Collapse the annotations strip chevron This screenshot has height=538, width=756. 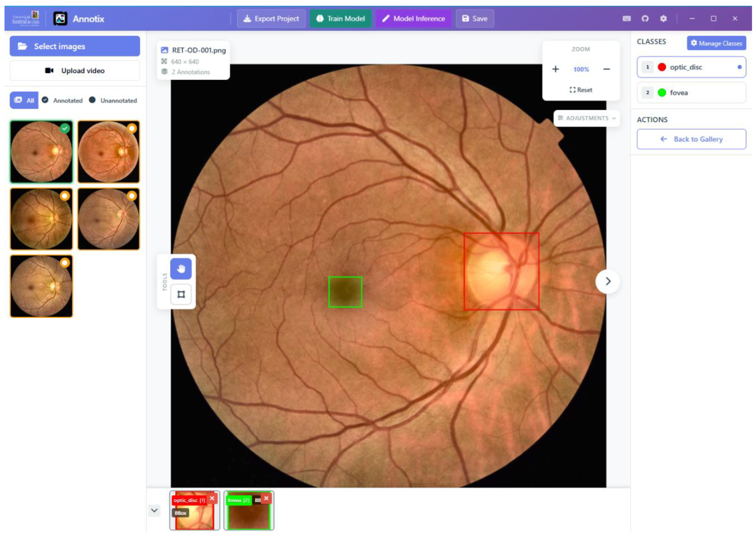(154, 510)
